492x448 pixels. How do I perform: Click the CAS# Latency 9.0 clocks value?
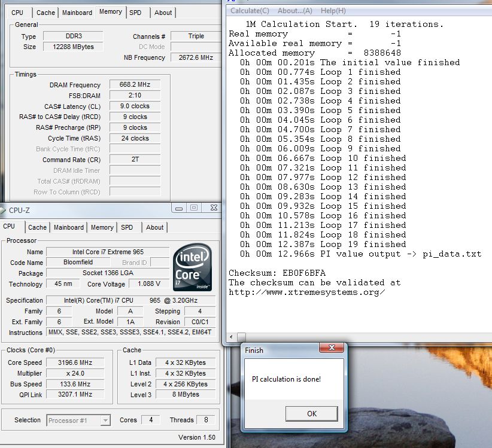[x=135, y=106]
